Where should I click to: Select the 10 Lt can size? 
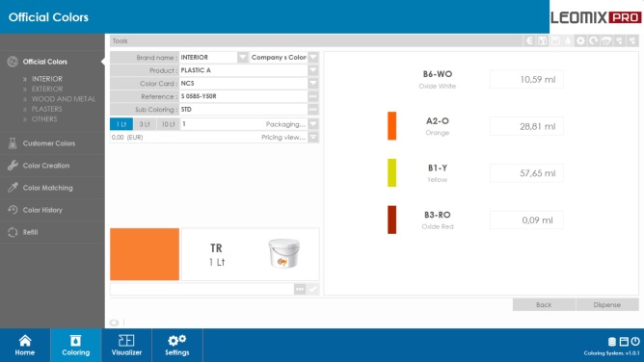tap(168, 124)
